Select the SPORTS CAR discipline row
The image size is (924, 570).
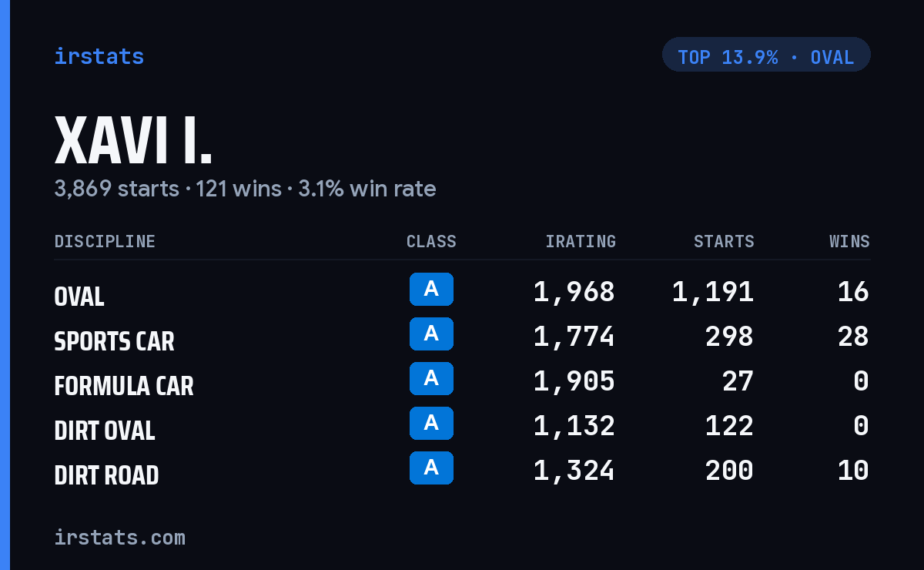pyautogui.click(x=462, y=337)
